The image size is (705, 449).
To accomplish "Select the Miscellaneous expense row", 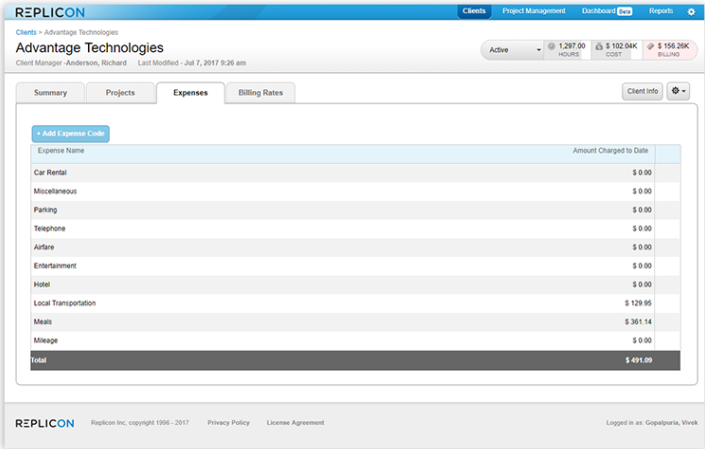I will click(355, 191).
